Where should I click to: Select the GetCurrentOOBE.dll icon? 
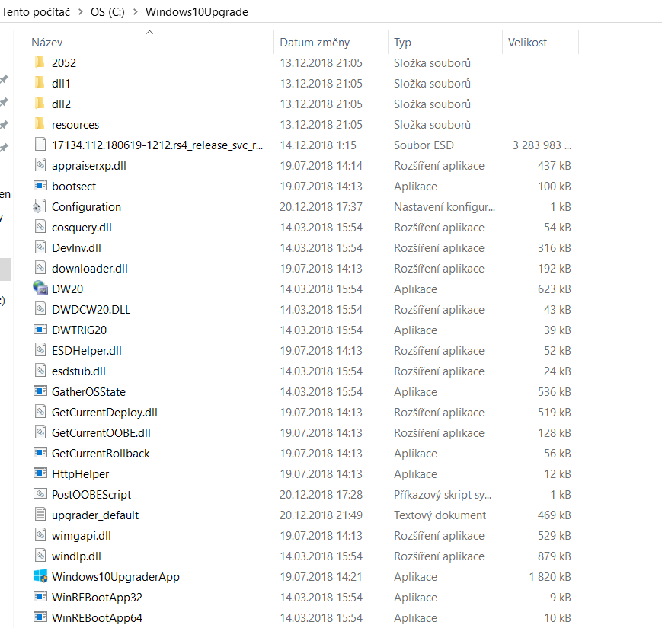40,432
